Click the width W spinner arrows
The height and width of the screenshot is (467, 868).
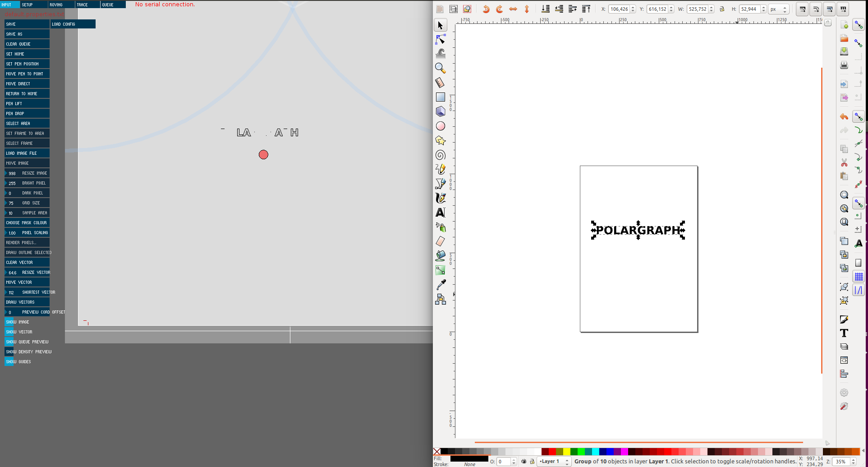[712, 9]
